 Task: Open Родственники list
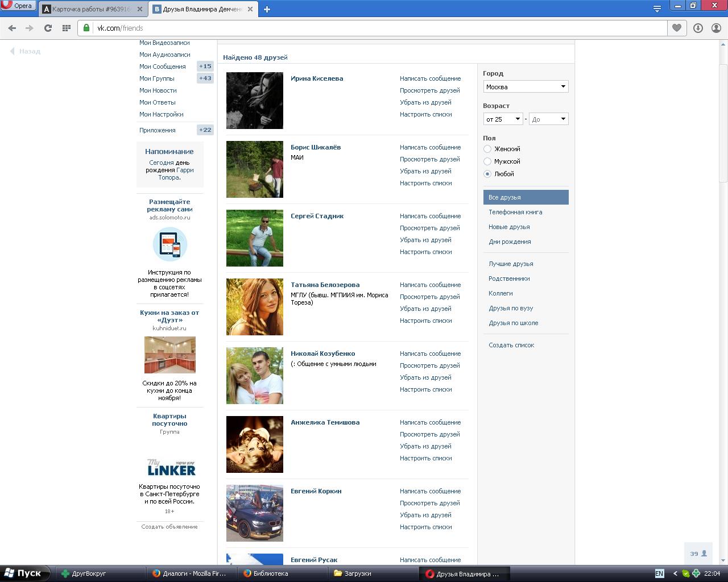point(509,278)
